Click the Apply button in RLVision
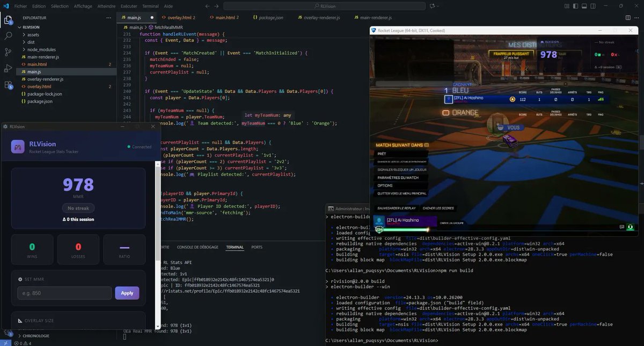The width and height of the screenshot is (644, 346). (127, 293)
